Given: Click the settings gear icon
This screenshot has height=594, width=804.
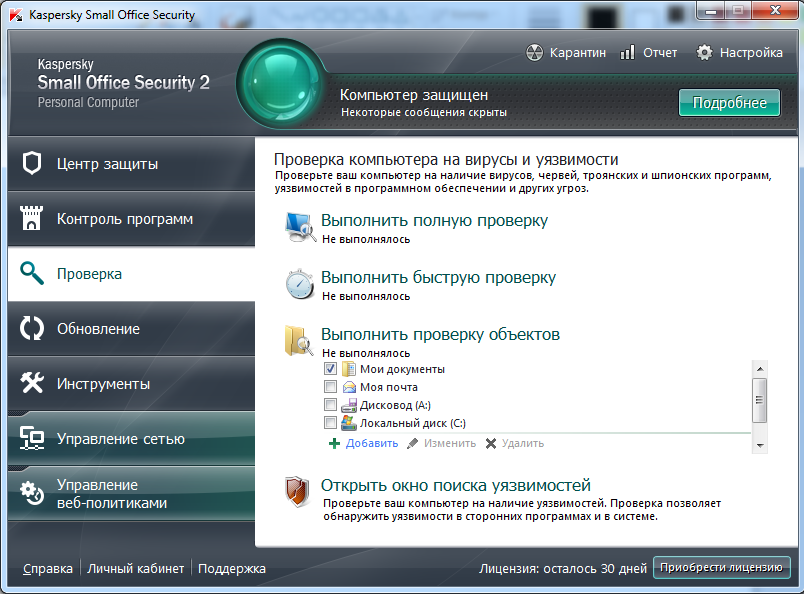Looking at the screenshot, I should [x=704, y=52].
